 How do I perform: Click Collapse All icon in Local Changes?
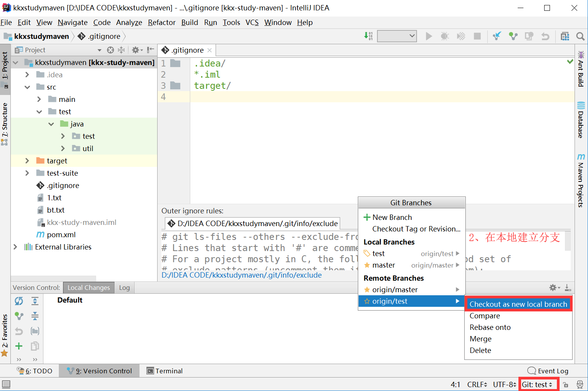(x=35, y=316)
